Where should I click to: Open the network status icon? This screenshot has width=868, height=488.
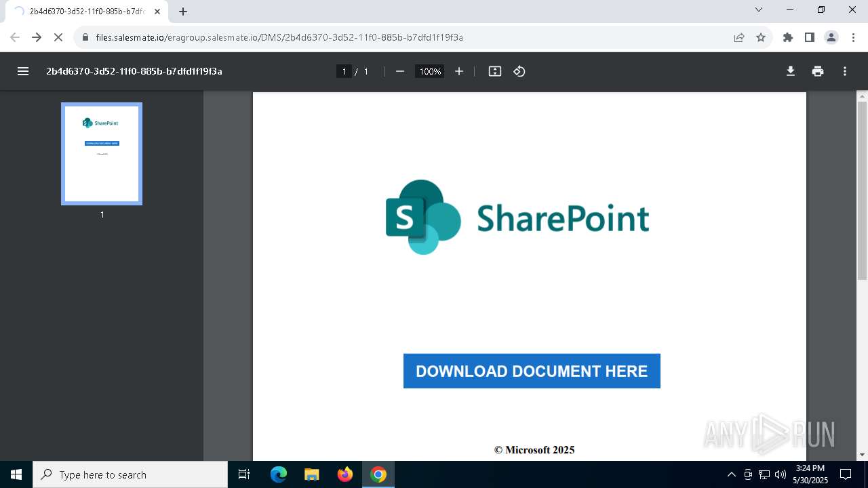[x=764, y=474]
